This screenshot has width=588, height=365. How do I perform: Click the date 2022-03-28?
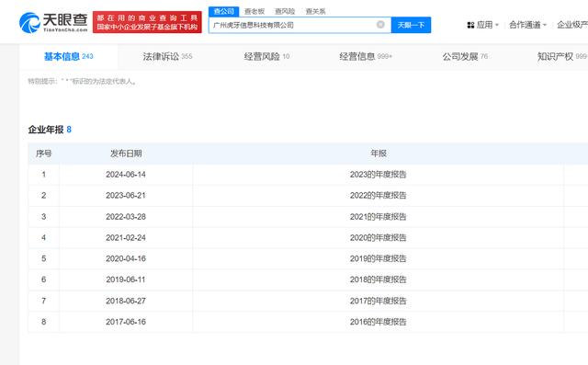tap(126, 217)
